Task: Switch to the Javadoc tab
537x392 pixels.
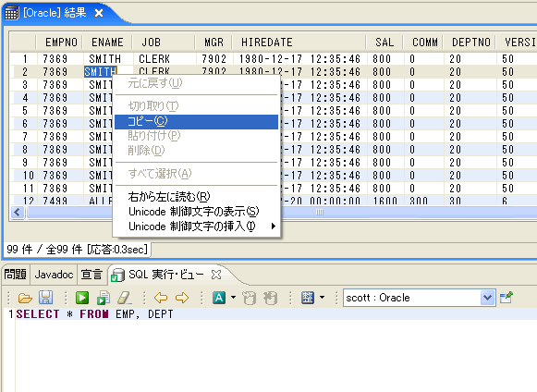Action: click(55, 275)
